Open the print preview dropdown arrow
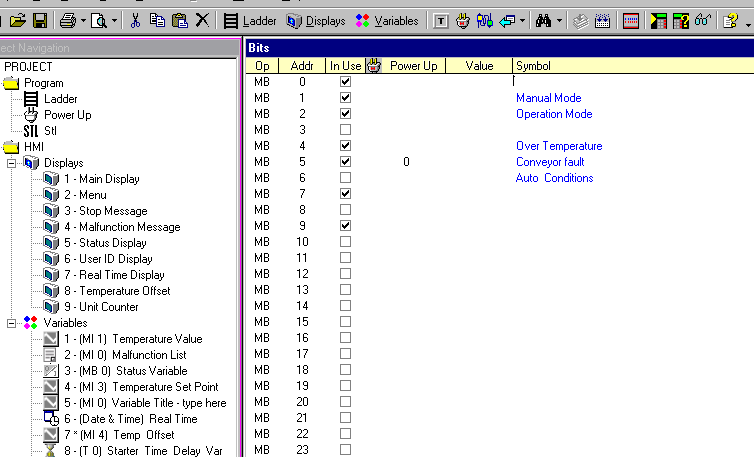The width and height of the screenshot is (754, 457). (116, 20)
